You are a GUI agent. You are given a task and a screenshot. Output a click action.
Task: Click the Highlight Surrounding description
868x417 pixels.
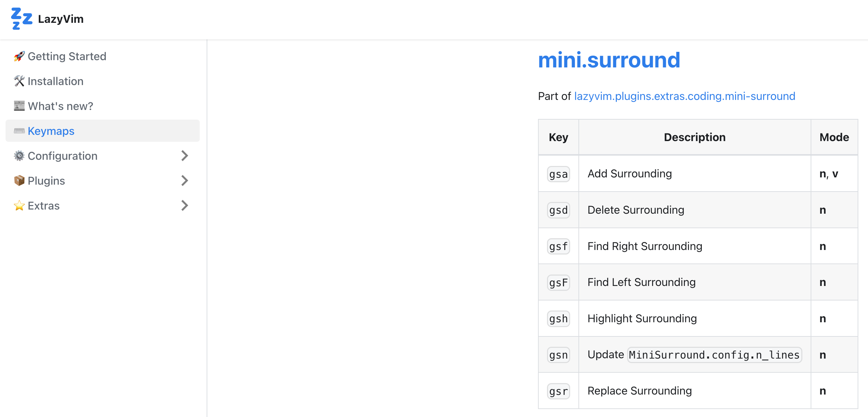[642, 318]
